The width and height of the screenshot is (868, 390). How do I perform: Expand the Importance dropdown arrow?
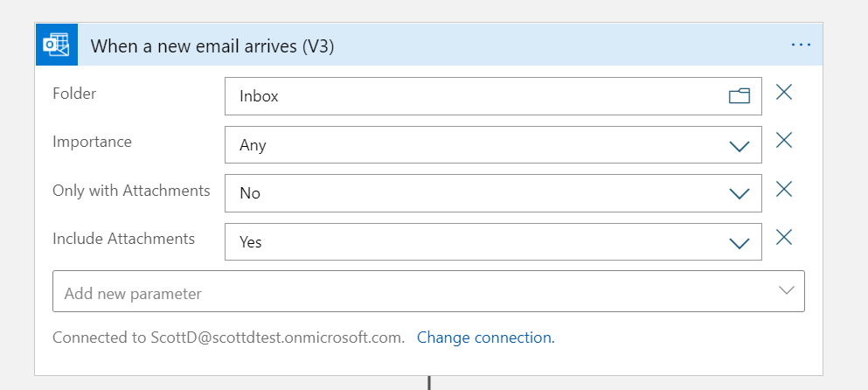(x=740, y=145)
